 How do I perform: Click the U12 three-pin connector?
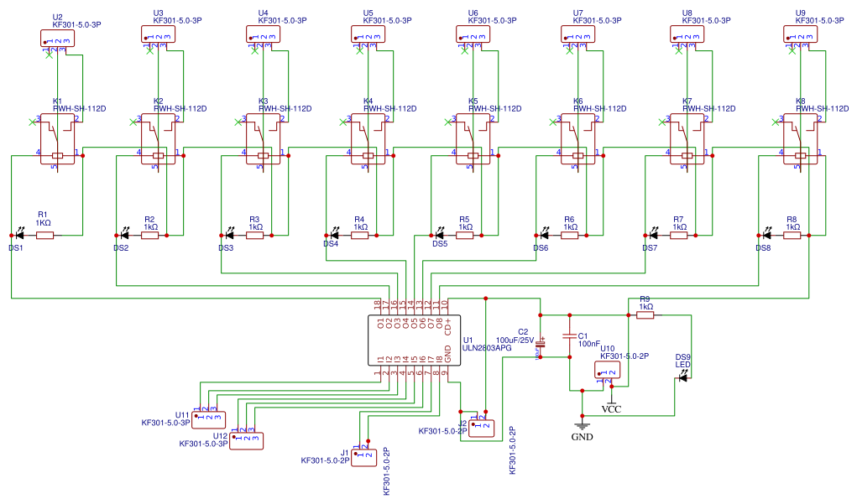(x=247, y=440)
